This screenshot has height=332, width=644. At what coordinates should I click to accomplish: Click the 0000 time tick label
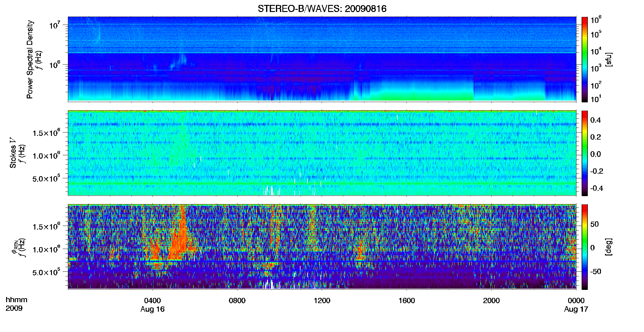click(x=576, y=300)
